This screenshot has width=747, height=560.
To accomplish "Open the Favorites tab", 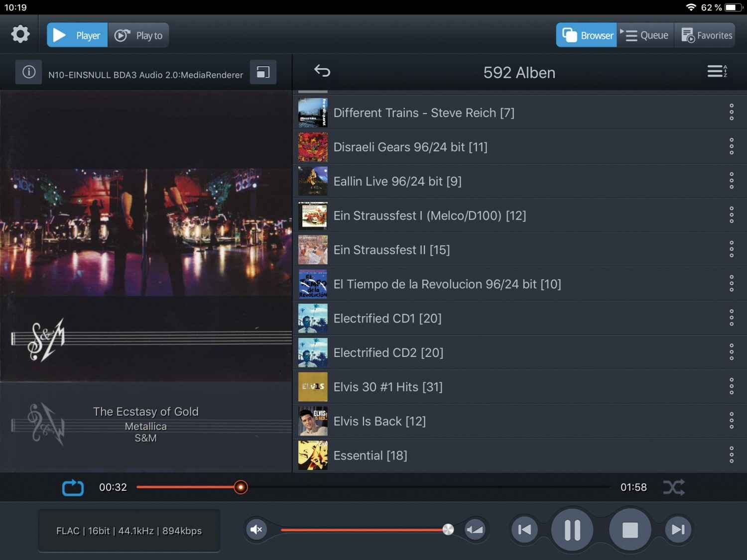I will (706, 35).
